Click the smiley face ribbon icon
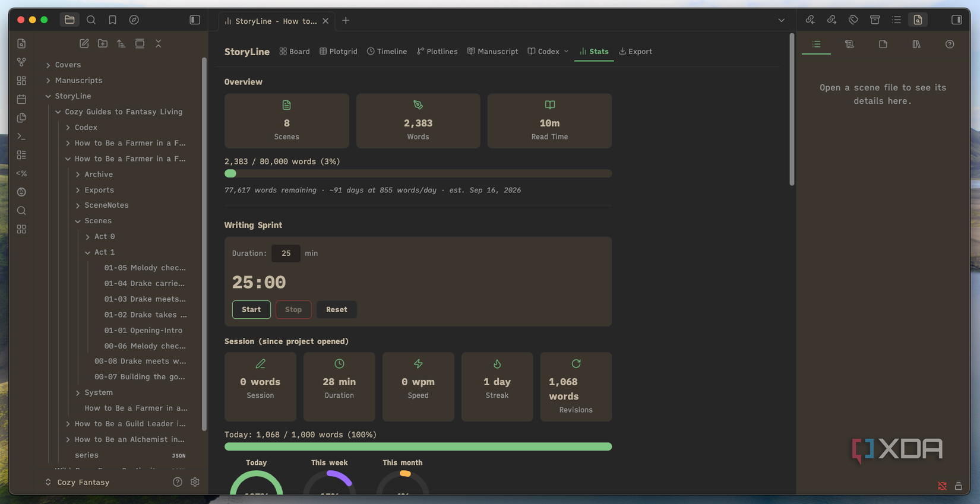980x504 pixels. coord(21,192)
